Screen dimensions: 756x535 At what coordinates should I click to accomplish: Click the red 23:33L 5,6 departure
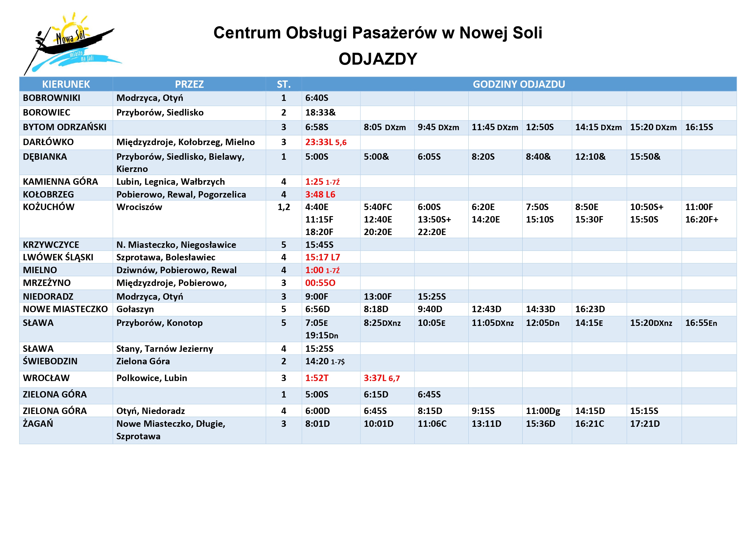326,142
